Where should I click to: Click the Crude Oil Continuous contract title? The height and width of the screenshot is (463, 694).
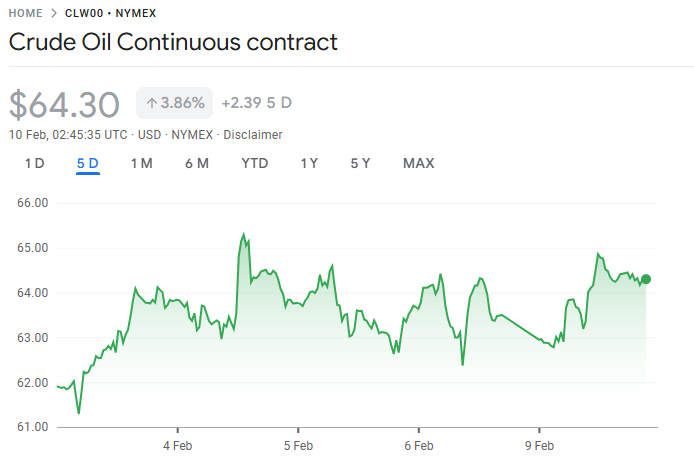(x=173, y=43)
